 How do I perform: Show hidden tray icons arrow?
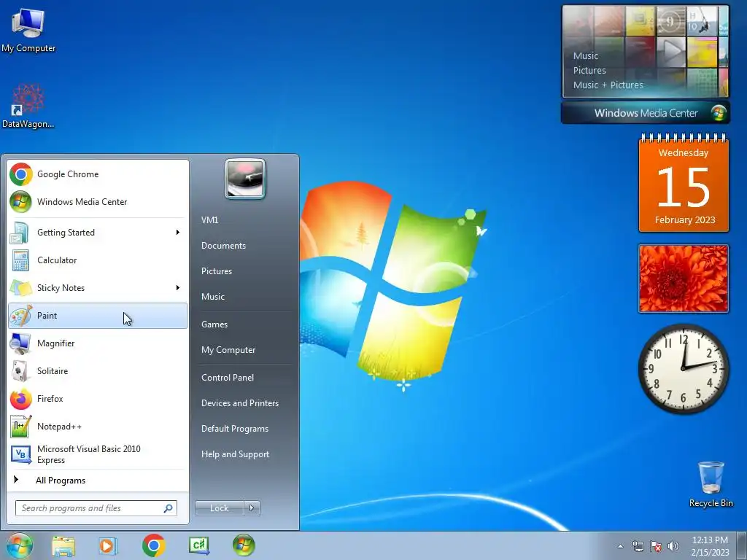[620, 546]
